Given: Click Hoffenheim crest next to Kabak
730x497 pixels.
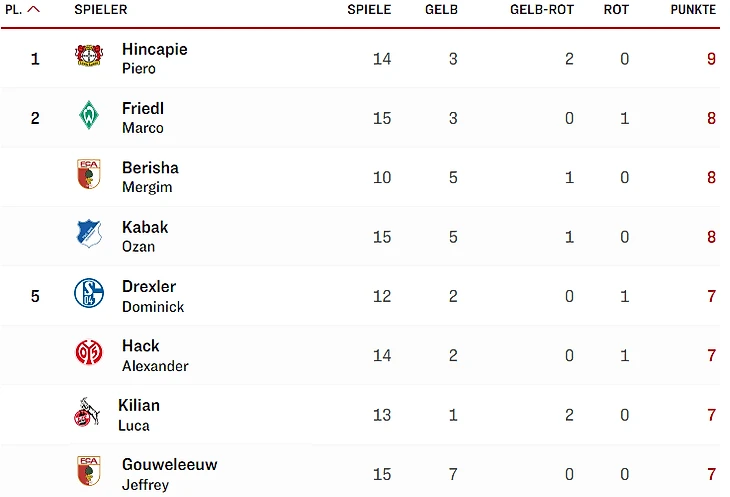Looking at the screenshot, I should pyautogui.click(x=89, y=234).
